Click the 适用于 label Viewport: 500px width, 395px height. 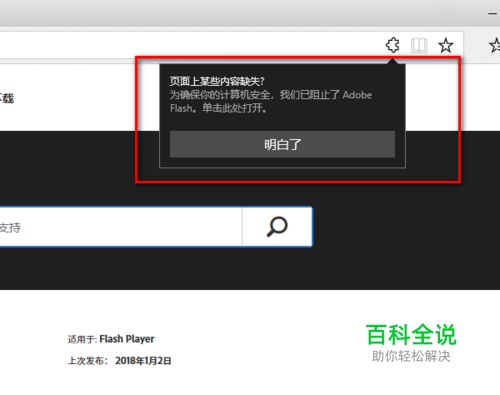(x=82, y=339)
